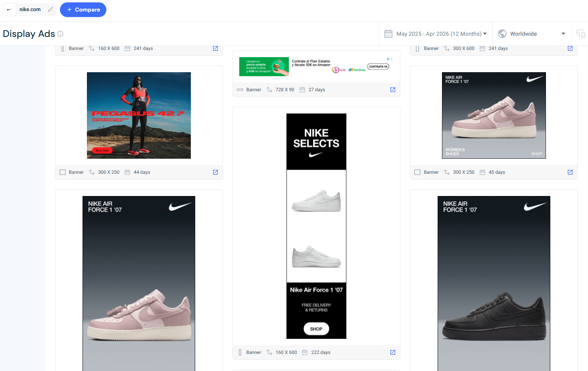
Task: Click the Nike Selects skyscraper ad thumbnail
Action: click(x=316, y=226)
